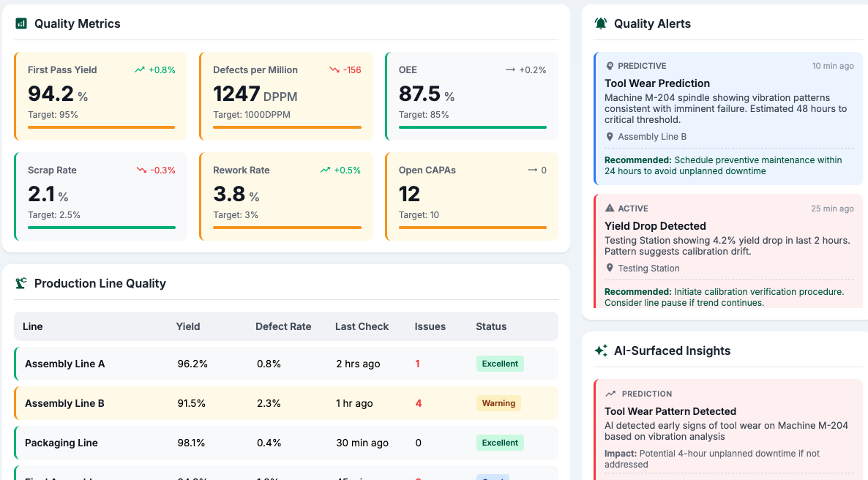Image resolution: width=868 pixels, height=480 pixels.
Task: Click the 25 min ago timestamp
Action: pos(833,209)
